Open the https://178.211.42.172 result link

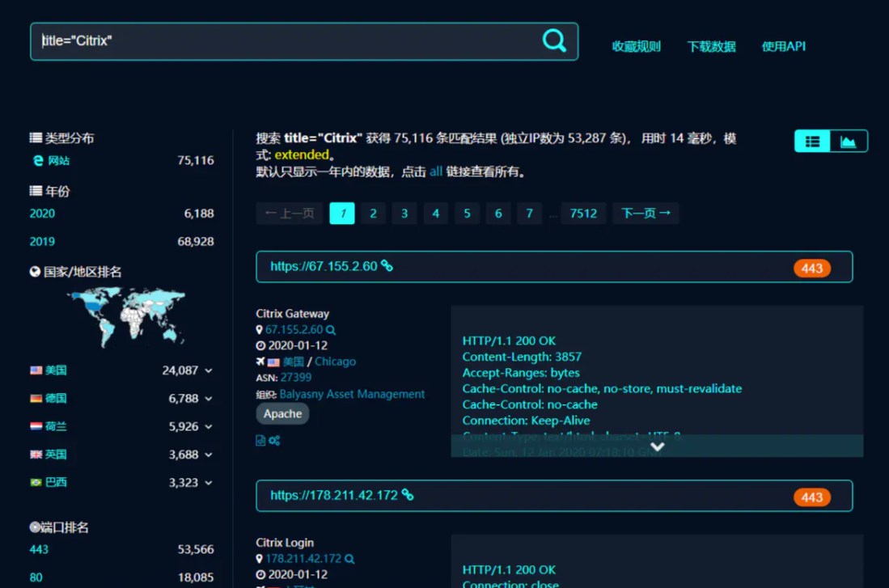(x=334, y=496)
